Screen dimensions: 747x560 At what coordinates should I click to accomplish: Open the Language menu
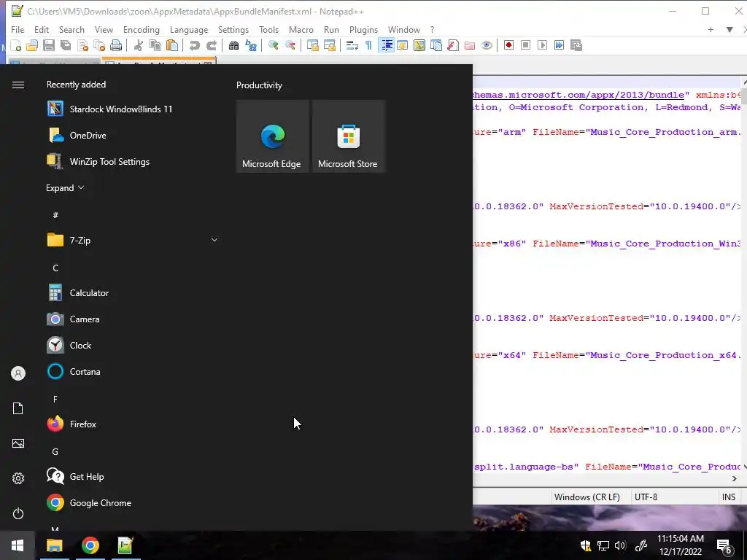(x=189, y=29)
